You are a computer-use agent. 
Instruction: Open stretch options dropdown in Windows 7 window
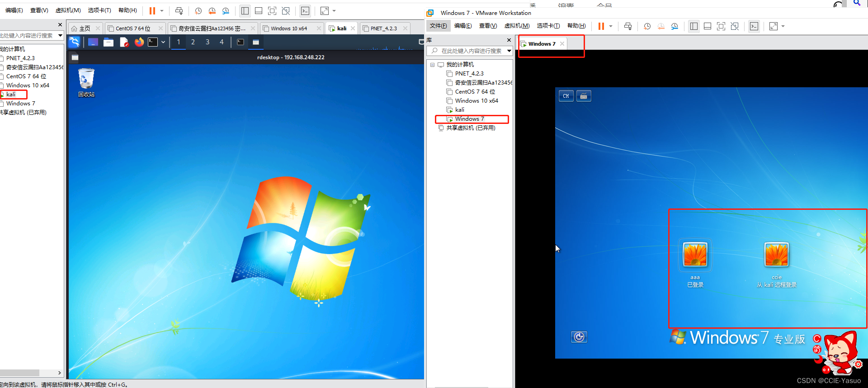click(x=783, y=26)
